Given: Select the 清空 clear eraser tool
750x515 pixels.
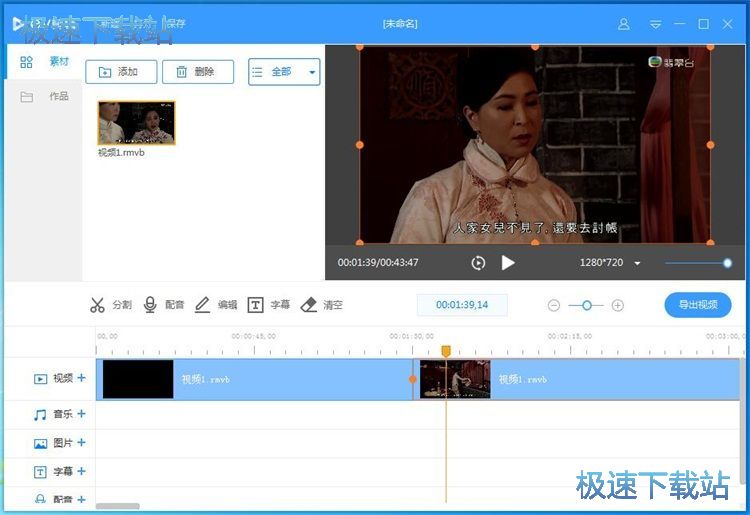Looking at the screenshot, I should (x=321, y=305).
